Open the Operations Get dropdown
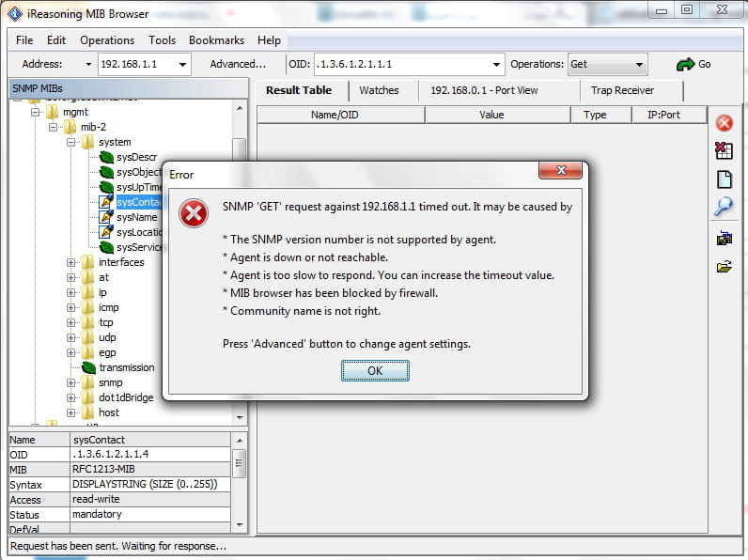This screenshot has width=748, height=560. pos(639,65)
